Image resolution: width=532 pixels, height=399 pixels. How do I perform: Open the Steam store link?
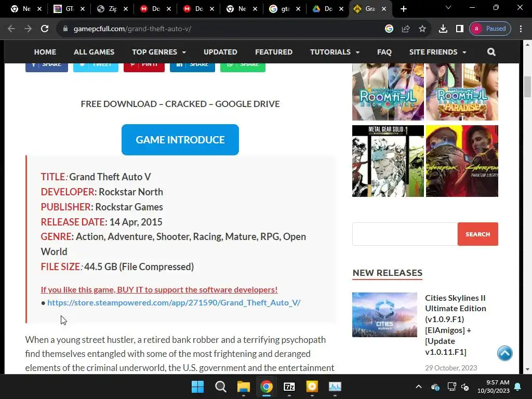point(174,303)
